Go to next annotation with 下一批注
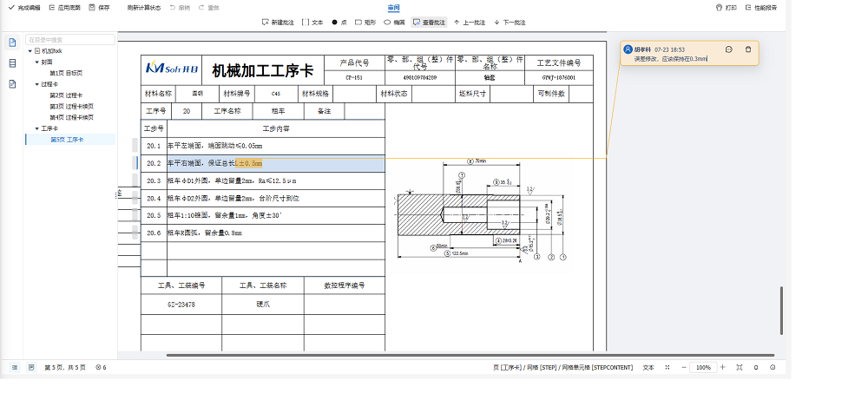The image size is (868, 400). pos(510,23)
